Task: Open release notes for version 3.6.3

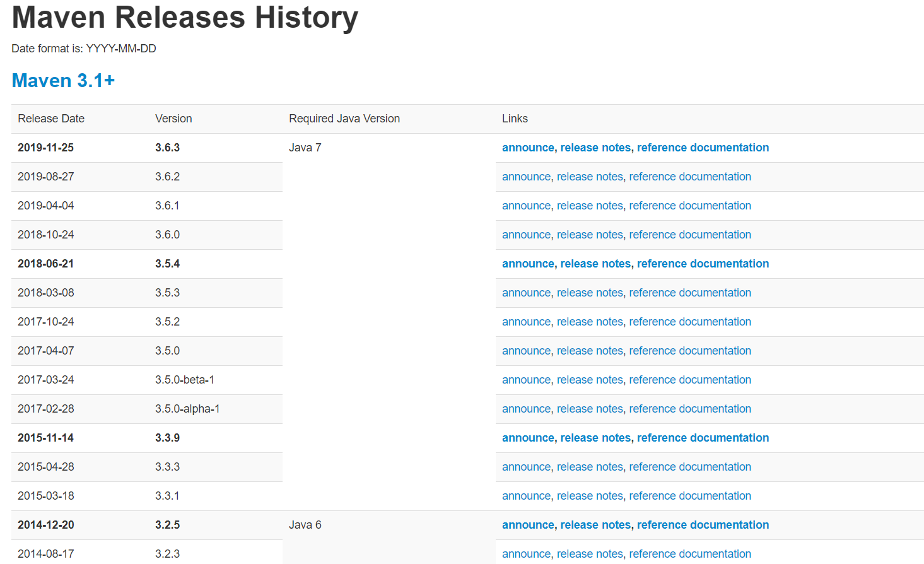Action: (x=595, y=148)
